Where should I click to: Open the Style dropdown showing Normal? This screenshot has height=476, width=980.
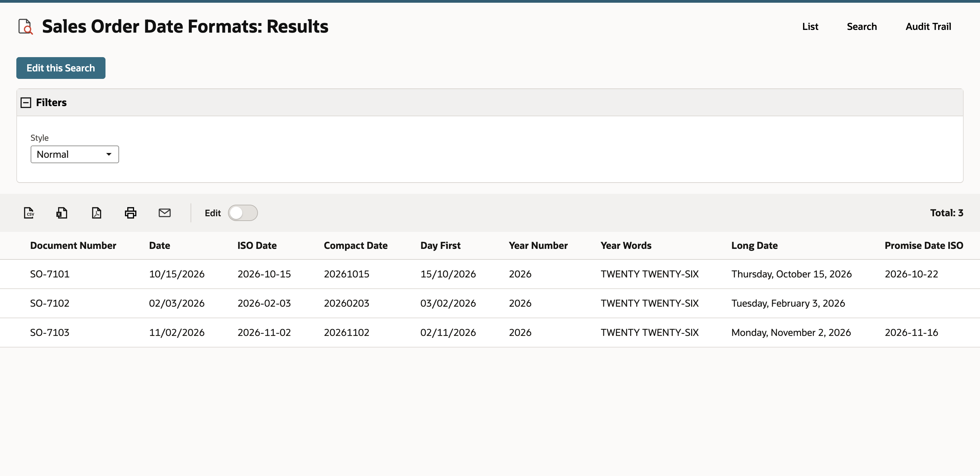click(x=75, y=154)
